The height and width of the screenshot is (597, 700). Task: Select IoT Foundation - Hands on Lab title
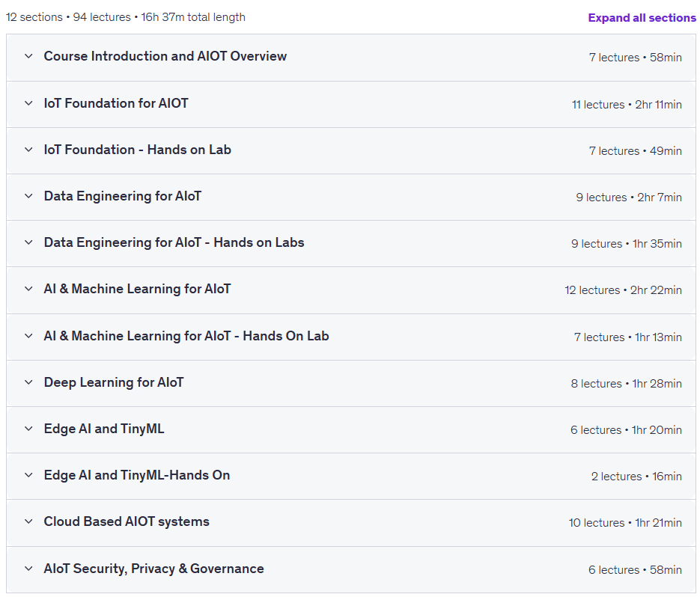(x=138, y=150)
